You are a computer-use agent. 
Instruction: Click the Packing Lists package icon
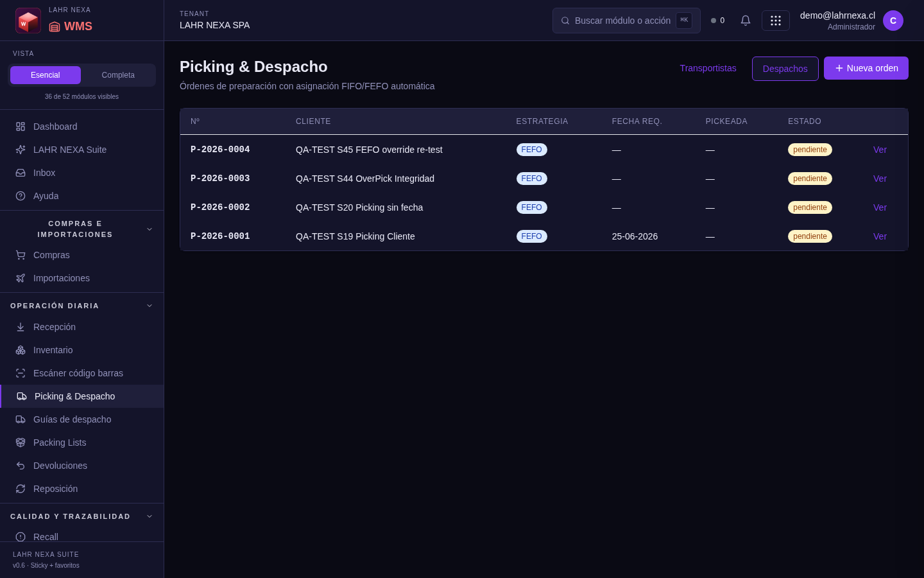(x=21, y=442)
